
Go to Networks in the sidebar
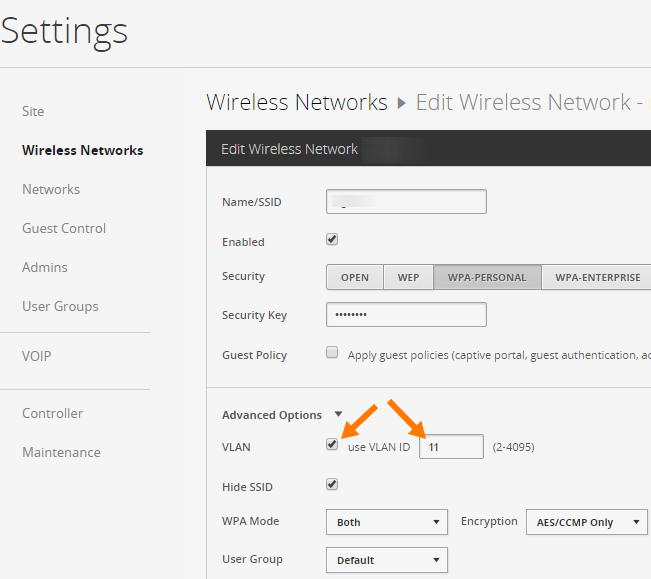[x=51, y=189]
